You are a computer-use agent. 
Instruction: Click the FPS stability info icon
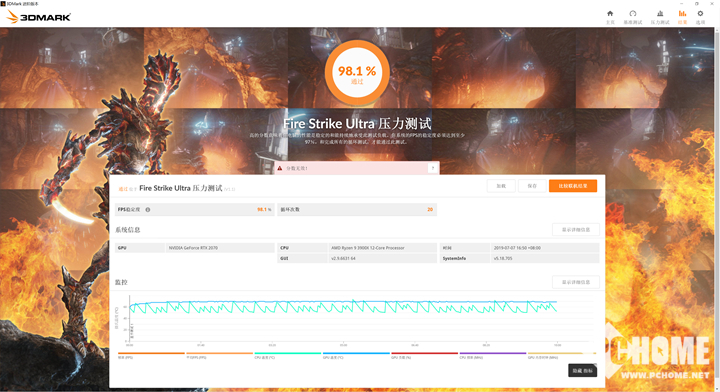pos(148,209)
